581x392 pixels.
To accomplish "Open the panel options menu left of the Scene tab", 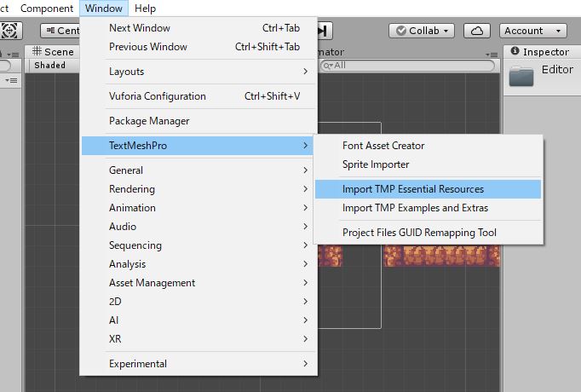I will (14, 55).
